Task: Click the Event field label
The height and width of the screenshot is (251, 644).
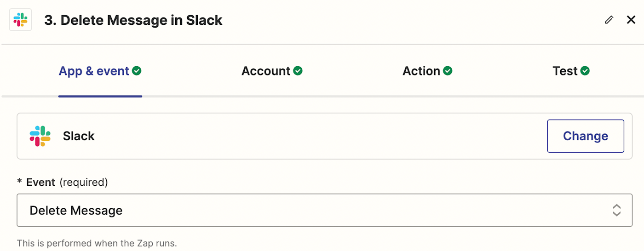Action: coord(40,183)
